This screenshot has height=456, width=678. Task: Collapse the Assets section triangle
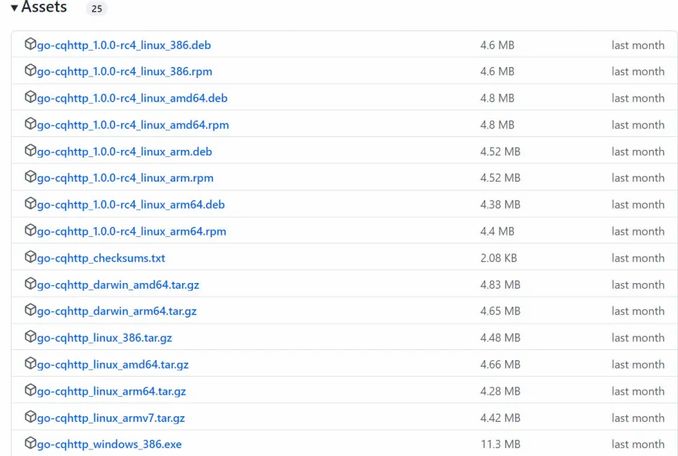14,8
